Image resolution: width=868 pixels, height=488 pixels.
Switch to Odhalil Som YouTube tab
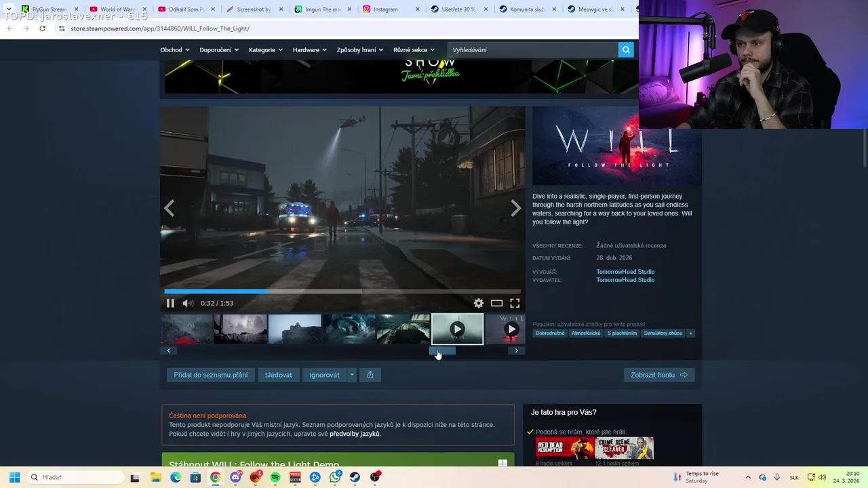click(x=185, y=9)
